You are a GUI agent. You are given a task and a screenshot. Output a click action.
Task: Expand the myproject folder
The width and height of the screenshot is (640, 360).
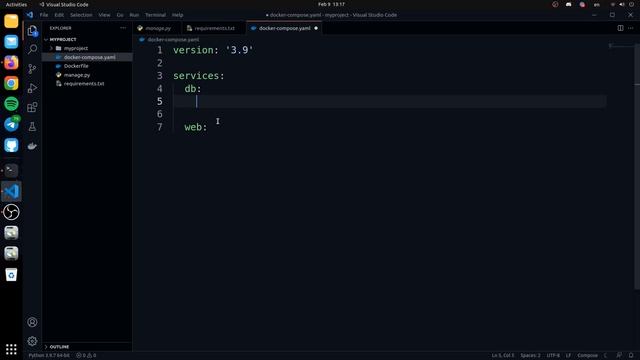click(x=76, y=48)
